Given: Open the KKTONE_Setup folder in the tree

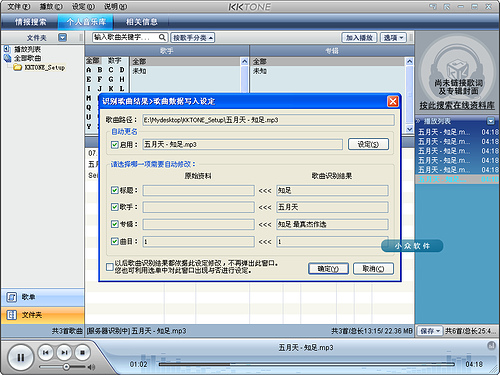Looking at the screenshot, I should (x=44, y=67).
